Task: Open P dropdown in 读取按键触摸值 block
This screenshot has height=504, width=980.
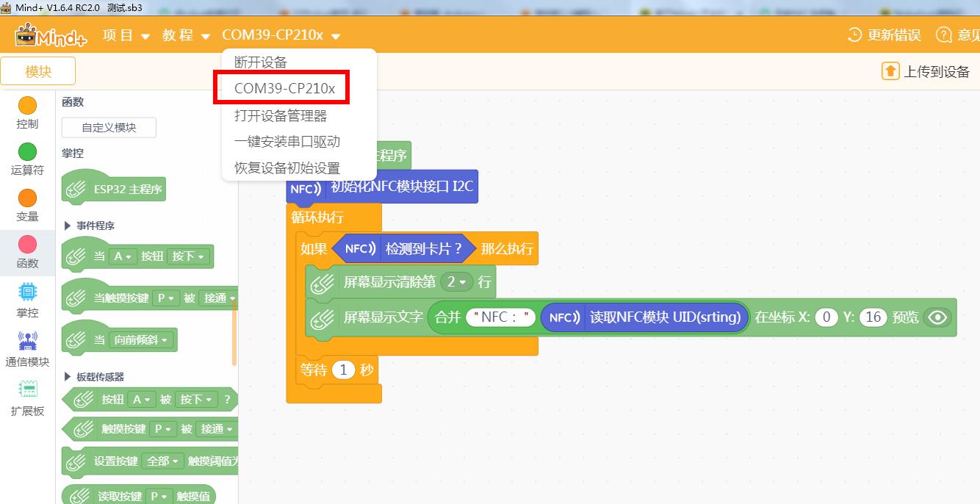Action: point(159,496)
